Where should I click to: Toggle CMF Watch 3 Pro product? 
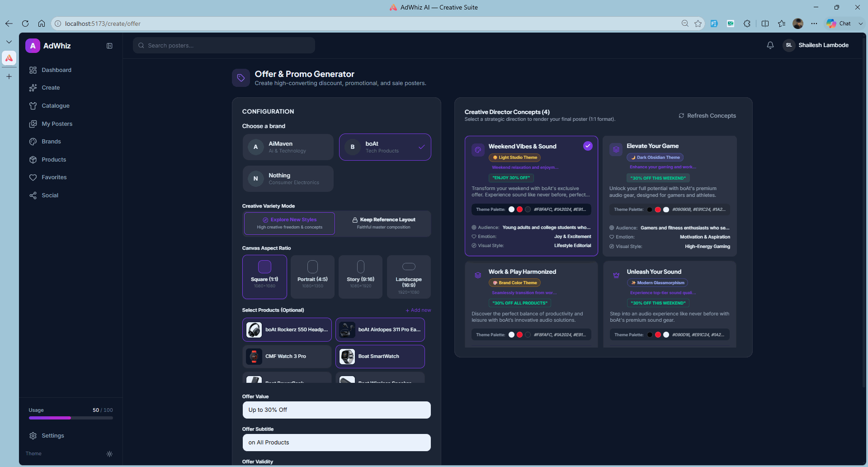(287, 357)
